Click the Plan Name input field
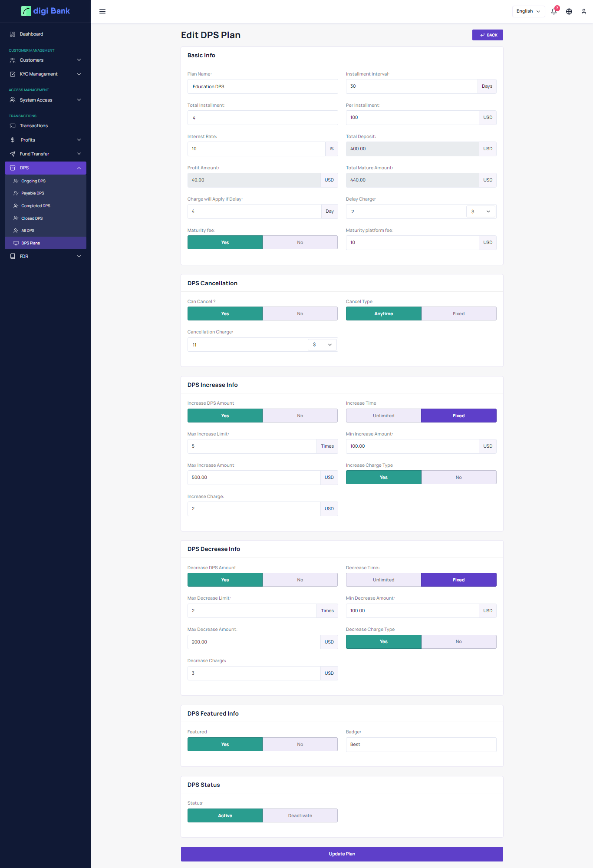This screenshot has height=868, width=593. pos(262,86)
